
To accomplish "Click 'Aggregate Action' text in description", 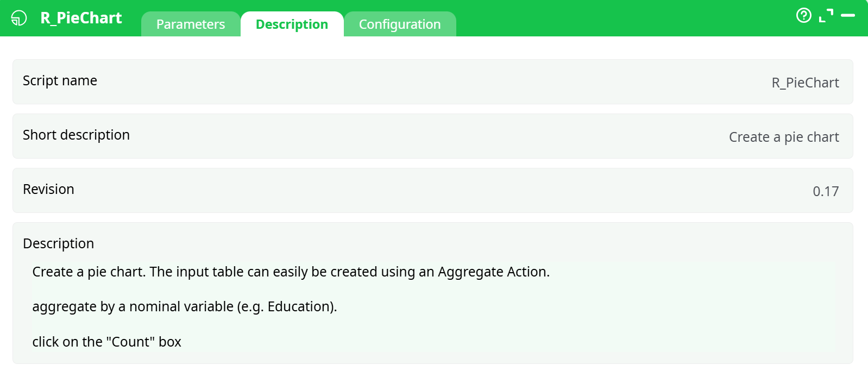I will point(493,272).
